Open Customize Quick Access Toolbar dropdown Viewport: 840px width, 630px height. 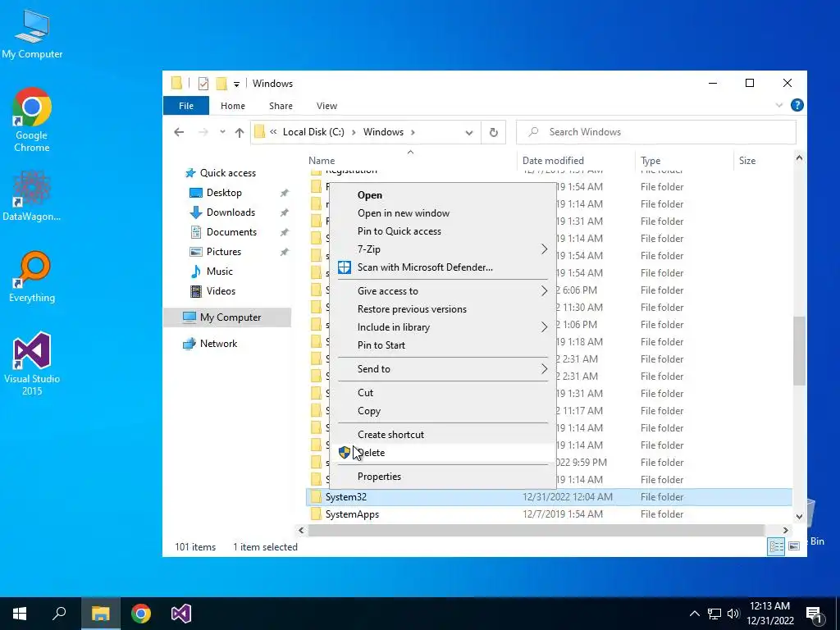tap(236, 84)
